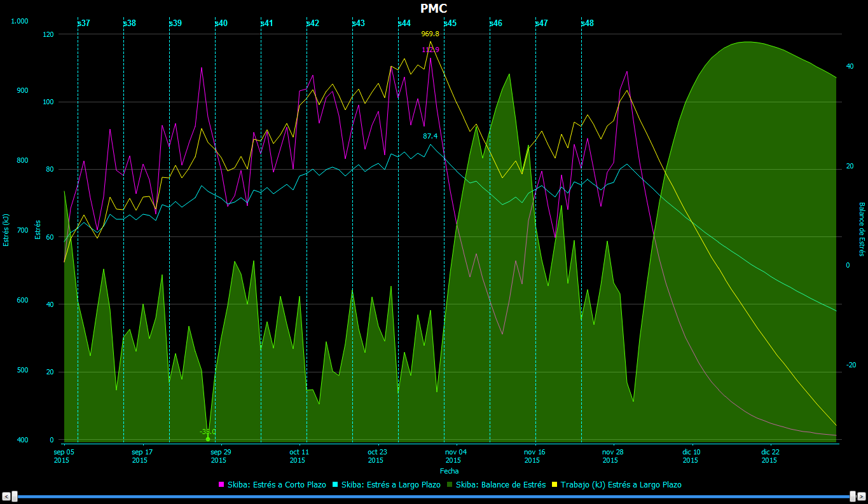Select week marker s45
The height and width of the screenshot is (504, 868).
click(x=450, y=23)
